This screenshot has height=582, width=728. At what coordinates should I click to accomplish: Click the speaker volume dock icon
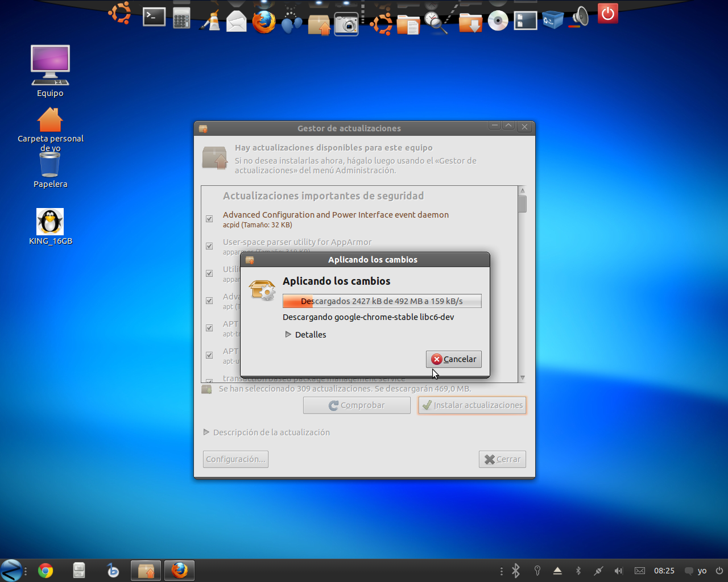(580, 17)
